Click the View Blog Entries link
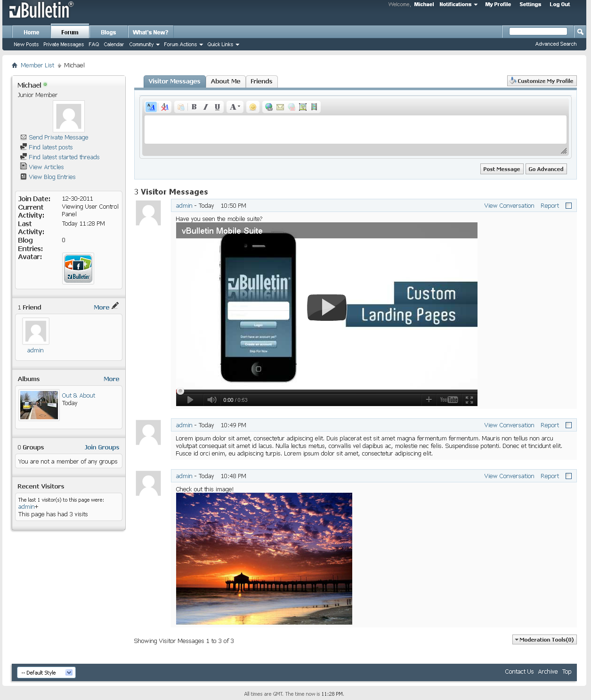Image resolution: width=591 pixels, height=700 pixels. pos(52,177)
